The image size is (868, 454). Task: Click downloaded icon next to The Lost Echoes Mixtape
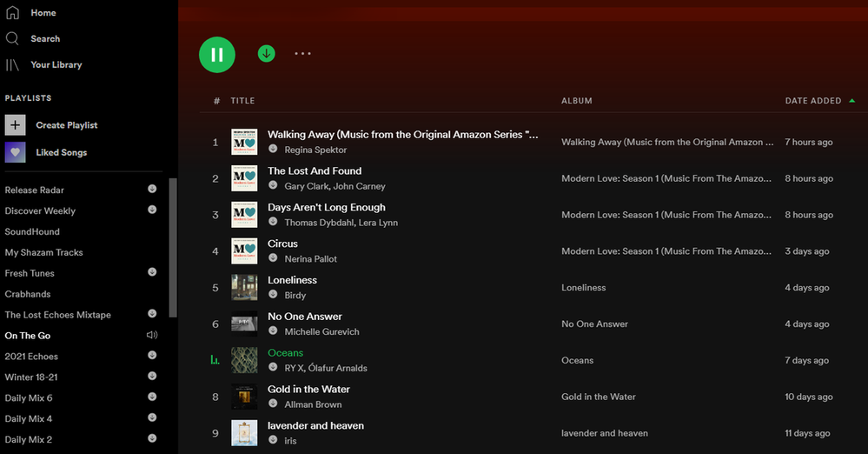point(152,314)
